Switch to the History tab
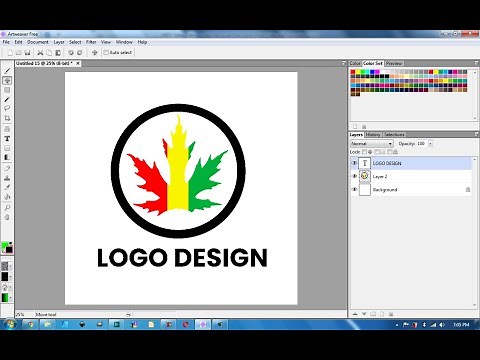Viewport: 480px width, 360px height. [x=373, y=134]
